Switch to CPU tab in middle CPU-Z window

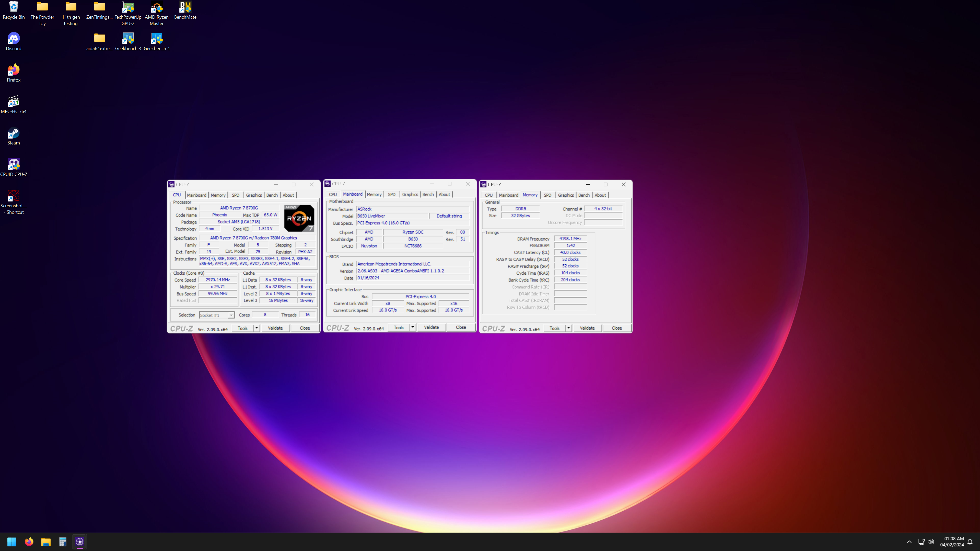click(x=333, y=194)
